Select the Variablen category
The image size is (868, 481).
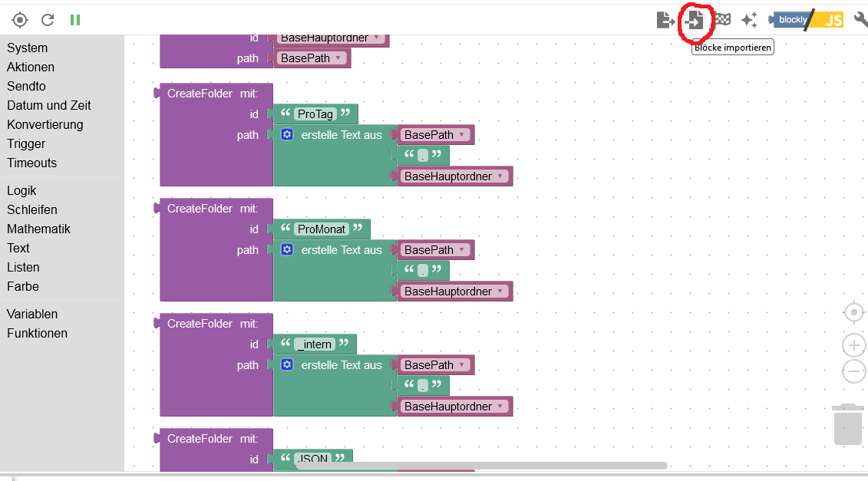coord(32,314)
